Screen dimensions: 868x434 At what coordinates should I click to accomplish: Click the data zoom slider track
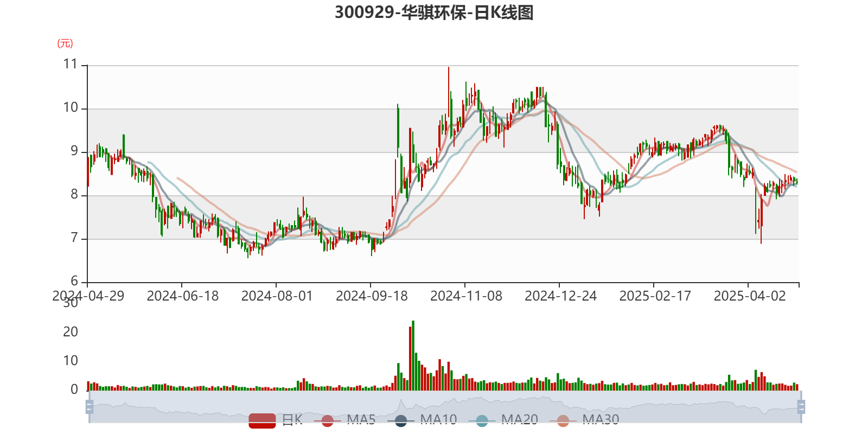pyautogui.click(x=445, y=406)
